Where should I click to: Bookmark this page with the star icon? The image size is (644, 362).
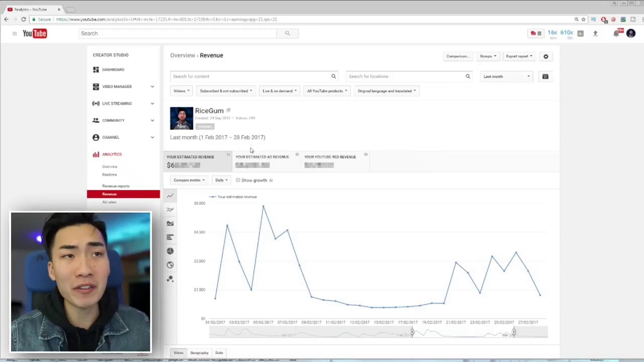(x=584, y=20)
